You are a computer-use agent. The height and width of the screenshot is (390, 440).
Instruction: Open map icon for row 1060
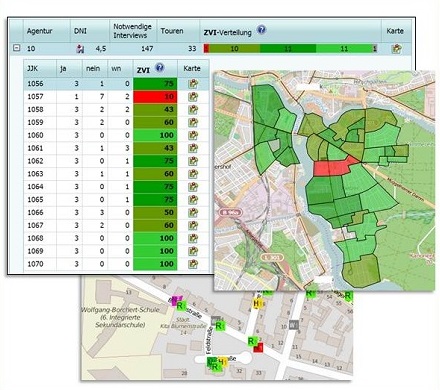193,135
